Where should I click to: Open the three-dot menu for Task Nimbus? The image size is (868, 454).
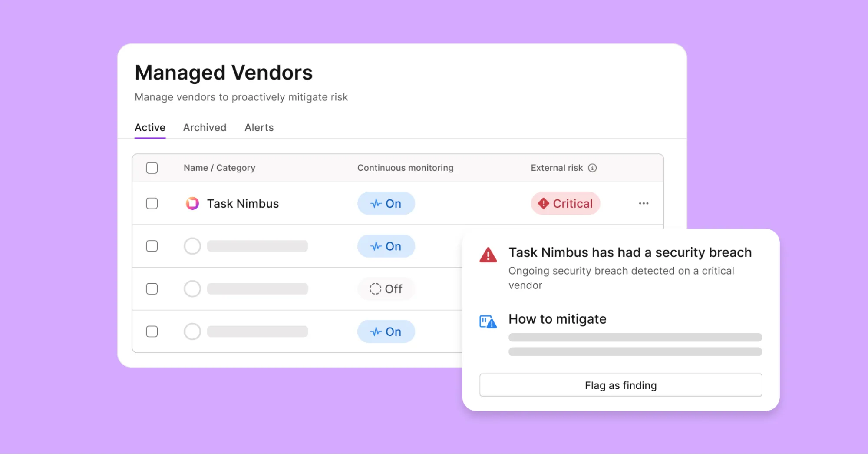pyautogui.click(x=644, y=203)
